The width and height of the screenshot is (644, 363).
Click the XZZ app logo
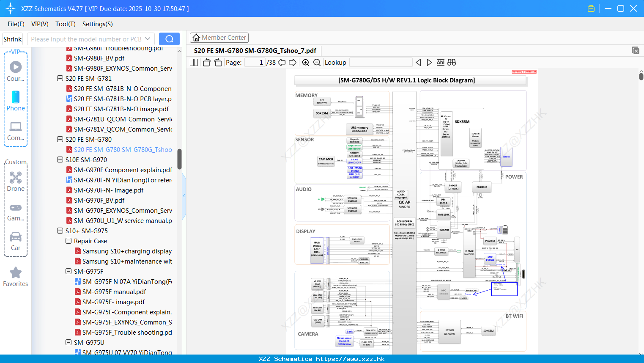tap(11, 8)
